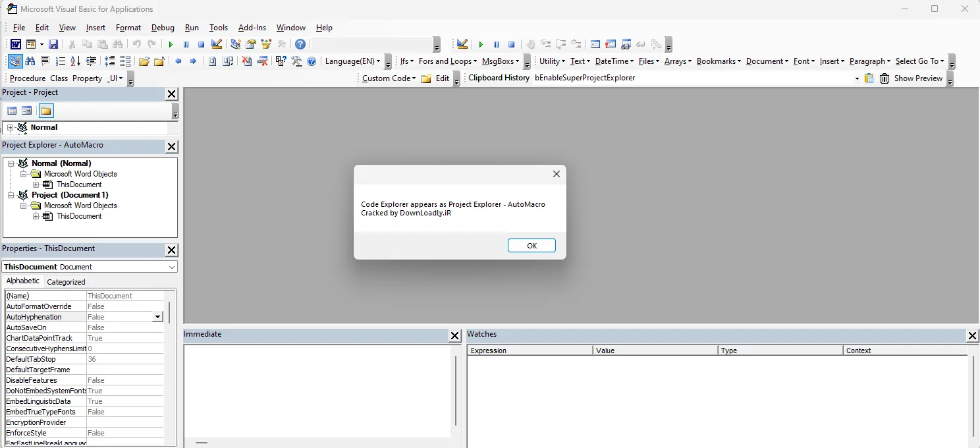Open the Clipboard History combo box dropdown
Image resolution: width=980 pixels, height=448 pixels.
point(857,78)
